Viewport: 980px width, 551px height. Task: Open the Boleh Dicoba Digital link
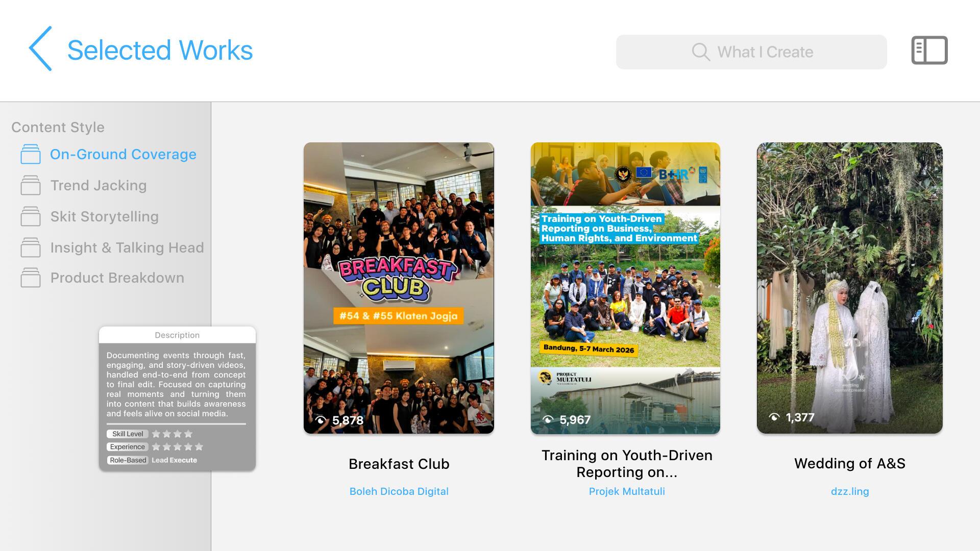point(399,491)
